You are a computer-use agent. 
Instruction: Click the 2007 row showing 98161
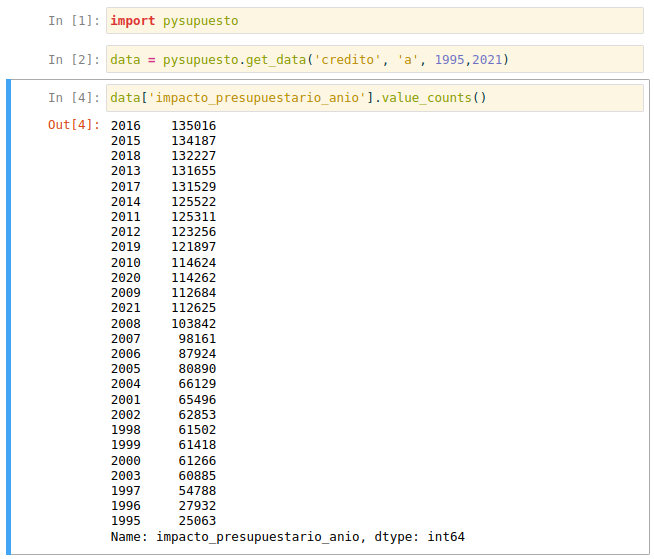pos(163,339)
